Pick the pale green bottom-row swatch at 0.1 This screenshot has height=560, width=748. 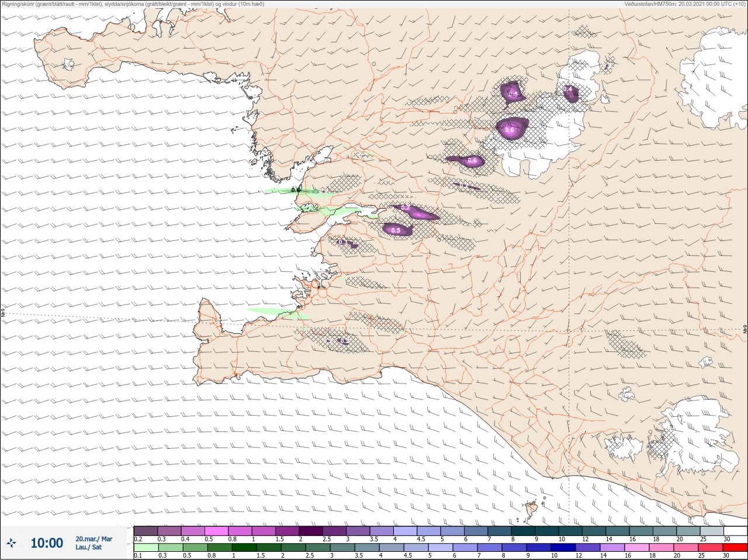pyautogui.click(x=146, y=548)
